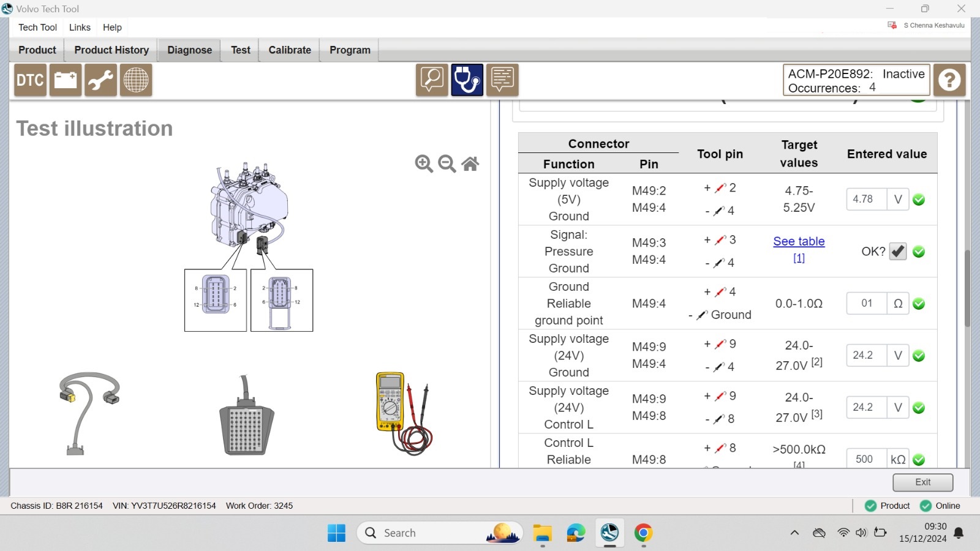Click the Volvo Tech Tool taskbar icon
Screen dimensions: 980x551
609,533
